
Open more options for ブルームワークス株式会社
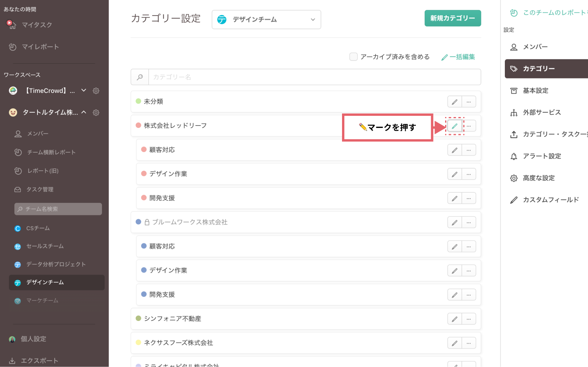tap(469, 223)
